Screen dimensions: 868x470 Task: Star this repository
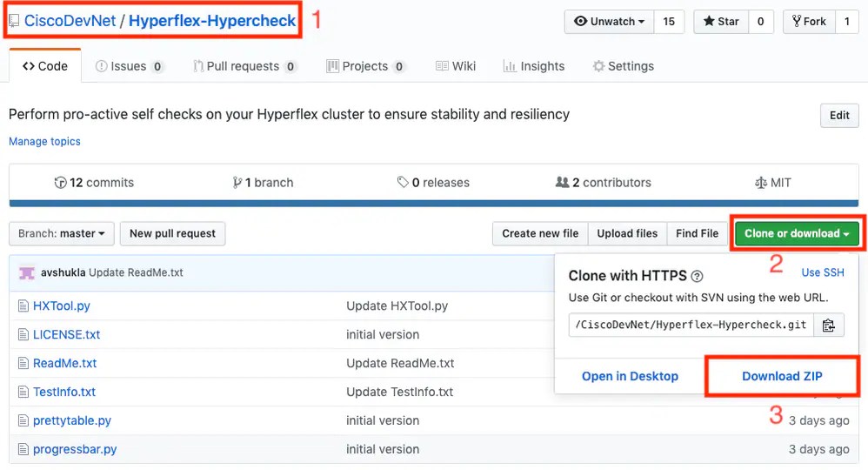pos(721,22)
